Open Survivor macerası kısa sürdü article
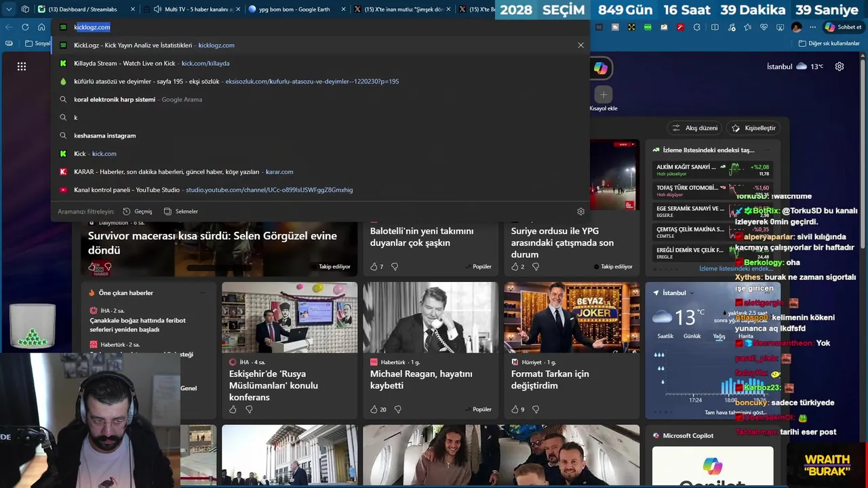Viewport: 868px width, 488px height. click(212, 242)
